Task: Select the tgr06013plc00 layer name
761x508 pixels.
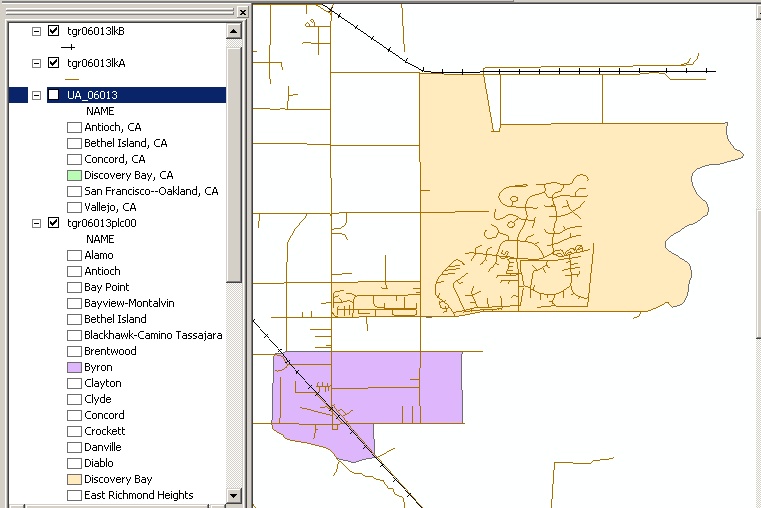Action: [102, 223]
